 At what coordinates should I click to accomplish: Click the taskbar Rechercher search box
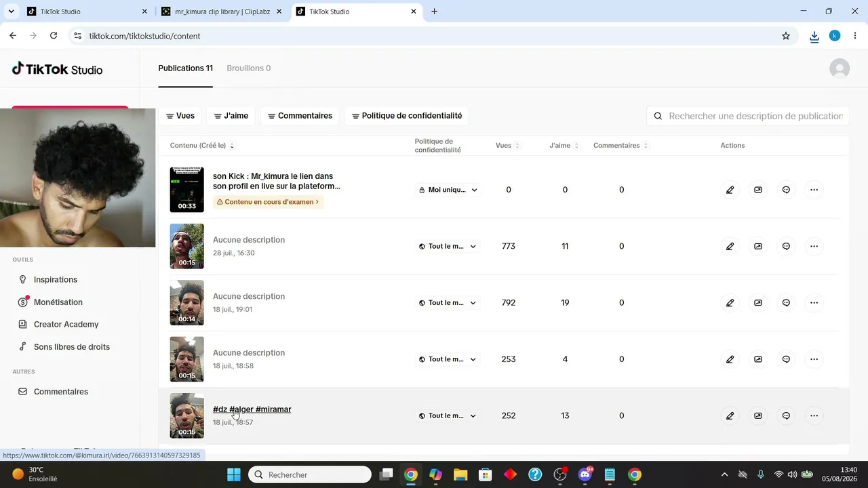pos(310,474)
